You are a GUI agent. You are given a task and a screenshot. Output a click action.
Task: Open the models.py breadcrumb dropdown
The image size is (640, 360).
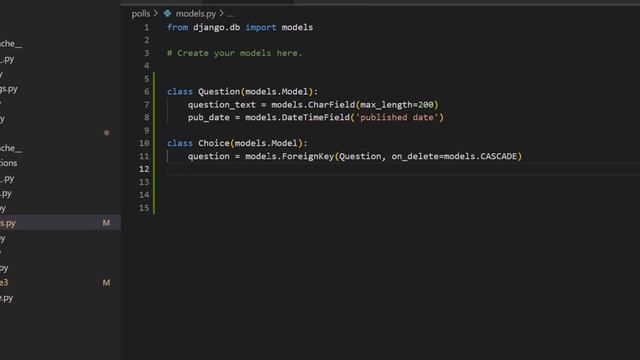tap(196, 13)
